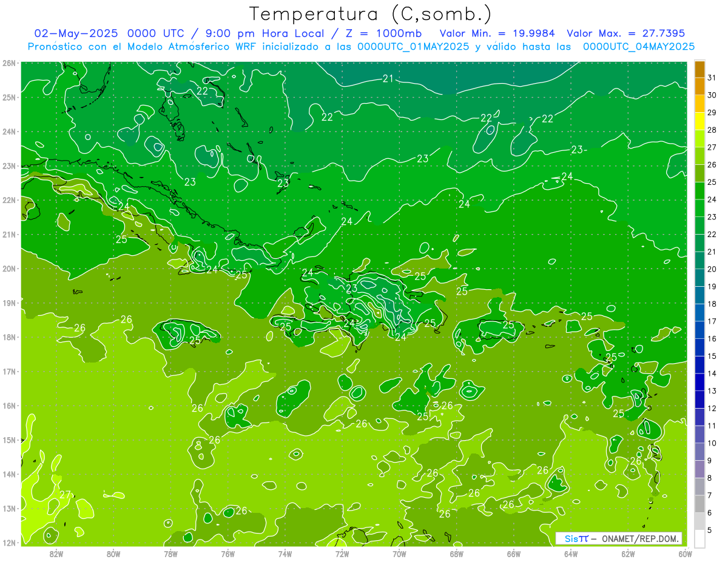The width and height of the screenshot is (728, 562).
Task: Click the 10 value on the color scale
Action: coord(712,443)
